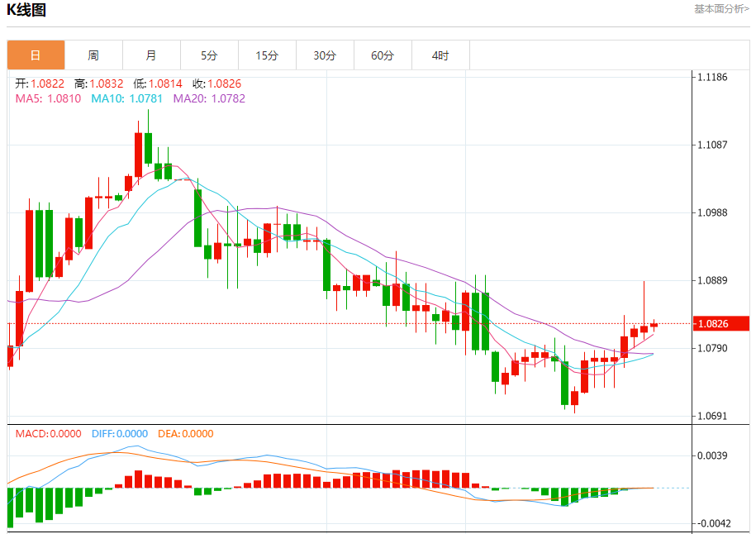Click the 1.1186 price axis label
The height and width of the screenshot is (534, 756).
click(712, 77)
